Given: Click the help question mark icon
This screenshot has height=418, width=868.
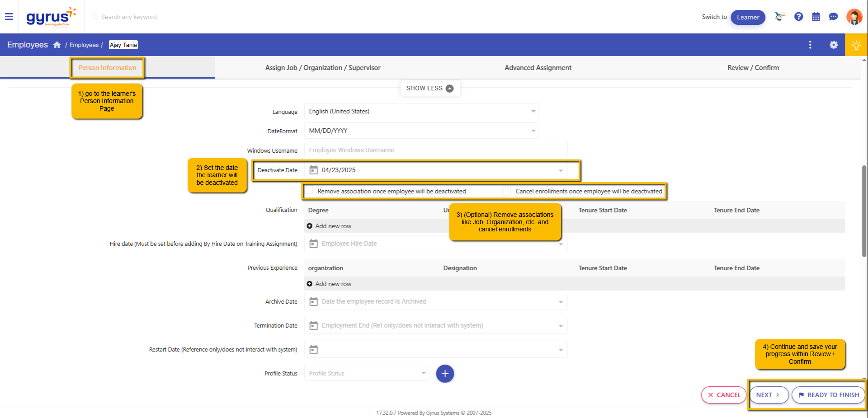Looking at the screenshot, I should click(798, 17).
